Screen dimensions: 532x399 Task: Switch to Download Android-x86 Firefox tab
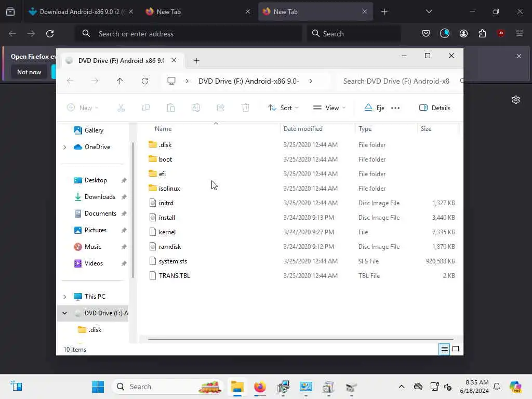pyautogui.click(x=81, y=12)
